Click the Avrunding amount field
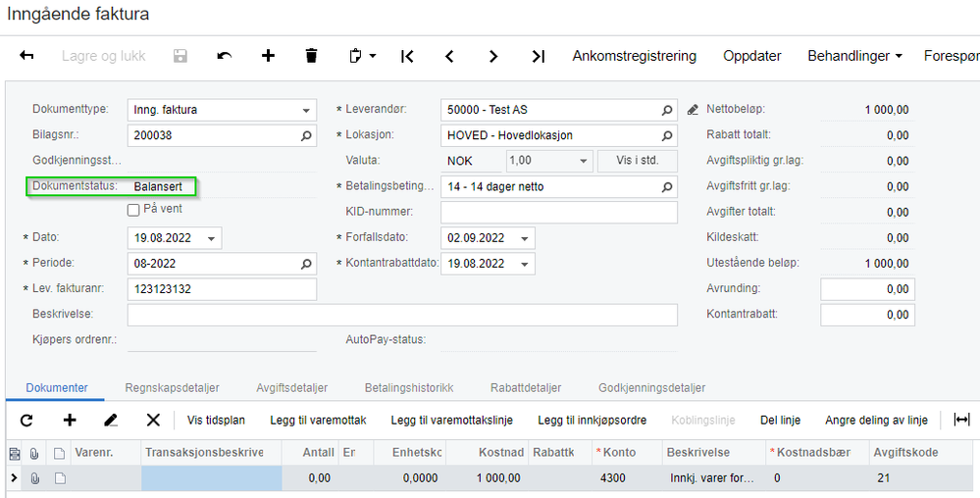Screen dimensions: 980x498 [x=867, y=289]
